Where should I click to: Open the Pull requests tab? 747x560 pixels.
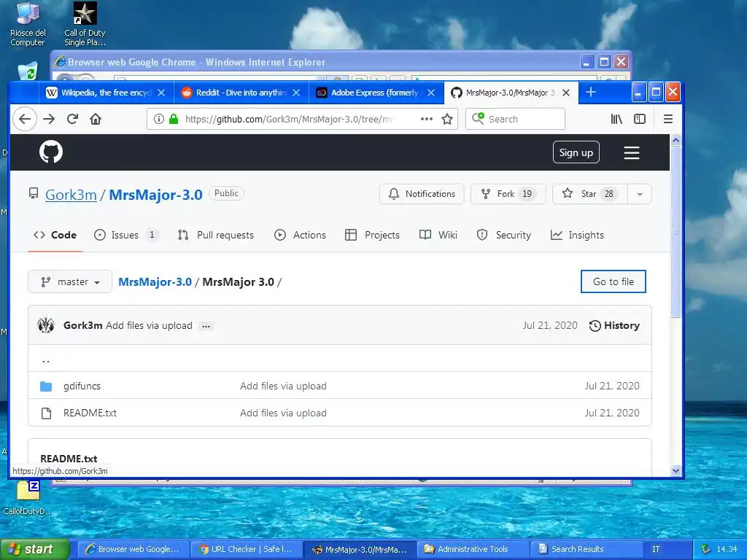coord(216,235)
